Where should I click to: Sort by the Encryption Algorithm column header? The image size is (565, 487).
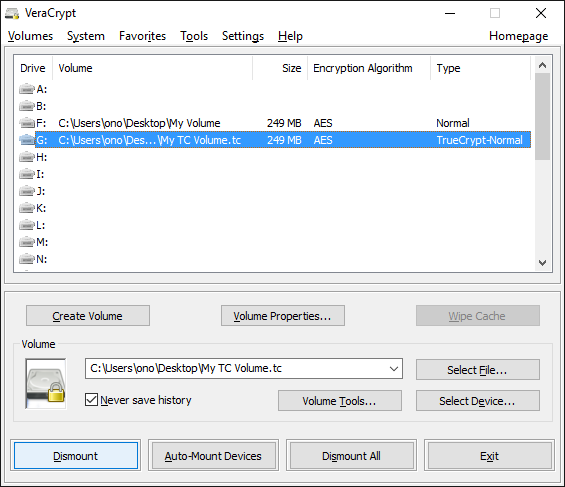362,68
